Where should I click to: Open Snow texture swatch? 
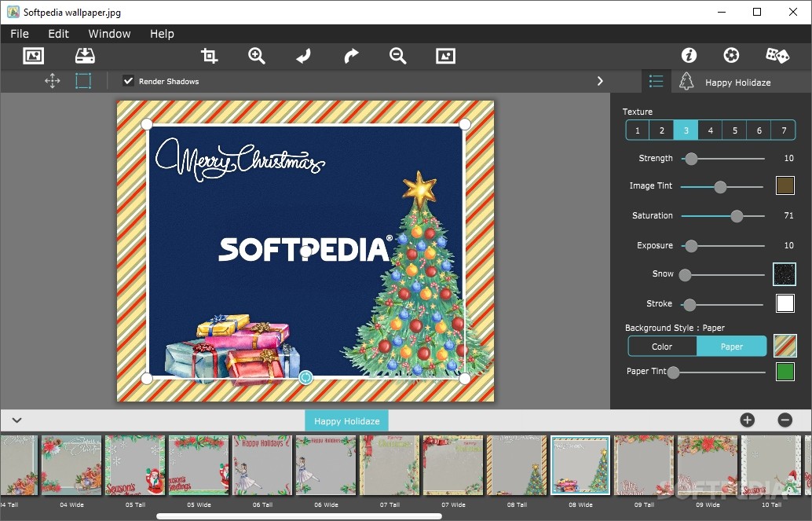(x=784, y=274)
